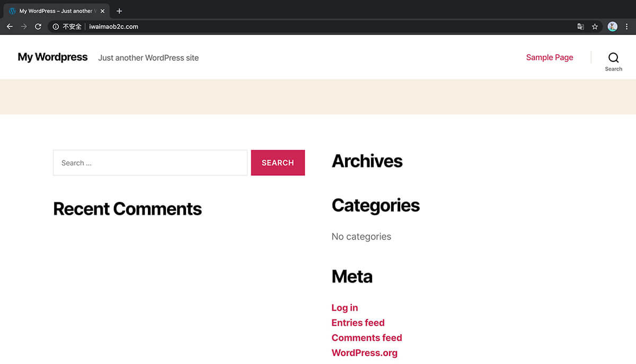
Task: Click the browser back arrow
Action: click(x=10, y=26)
